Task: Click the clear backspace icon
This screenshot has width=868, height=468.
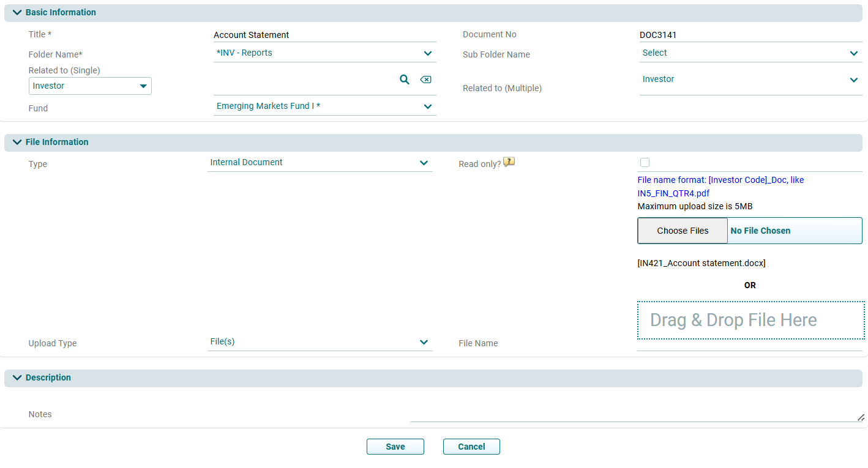Action: [x=425, y=80]
